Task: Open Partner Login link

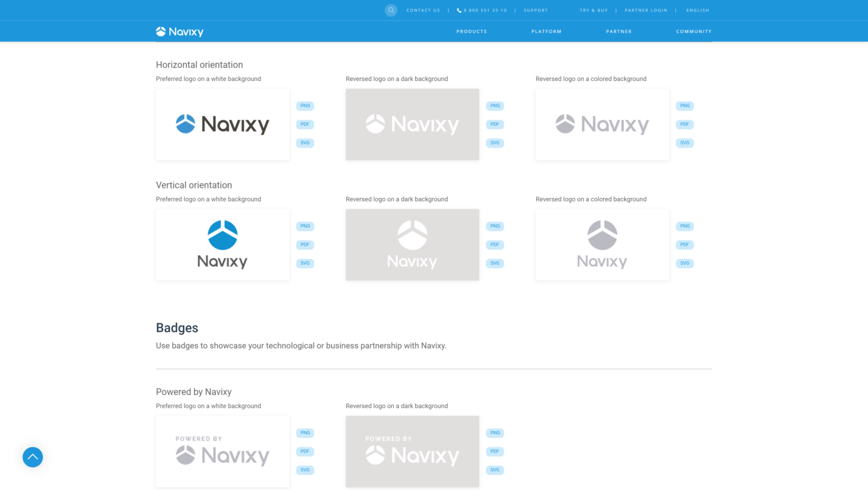Action: 646,10
